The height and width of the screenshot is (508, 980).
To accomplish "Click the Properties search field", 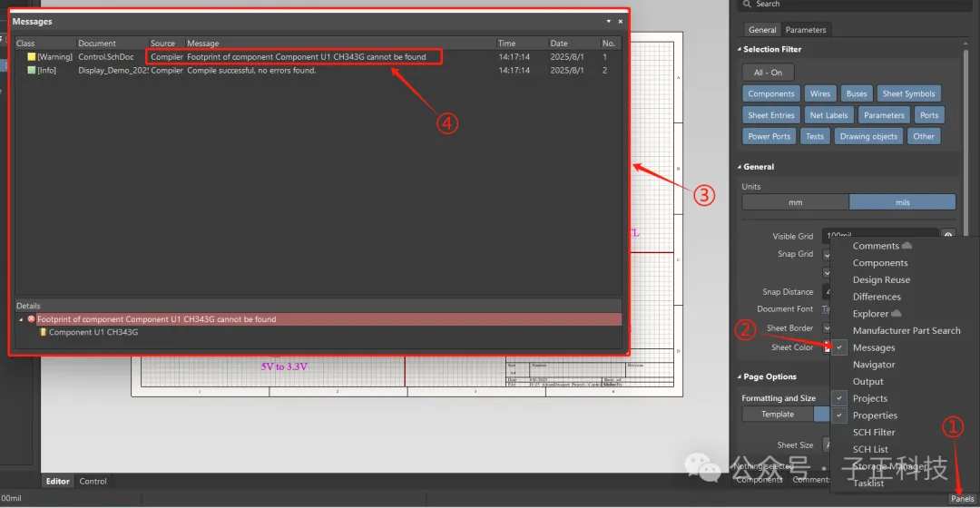I will pyautogui.click(x=855, y=5).
